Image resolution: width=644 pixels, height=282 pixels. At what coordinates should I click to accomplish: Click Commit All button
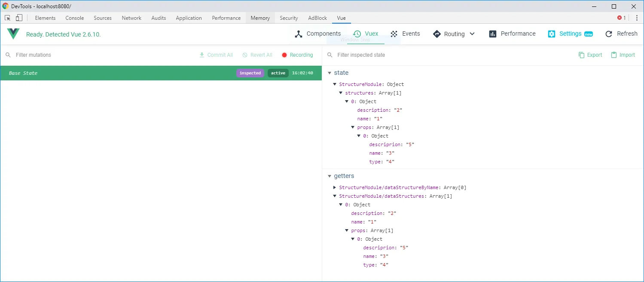coord(216,55)
